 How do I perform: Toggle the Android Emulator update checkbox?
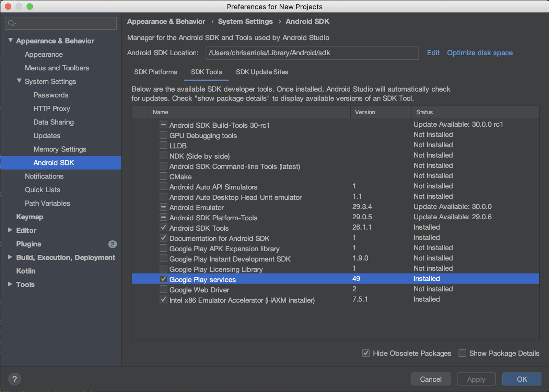pyautogui.click(x=164, y=207)
